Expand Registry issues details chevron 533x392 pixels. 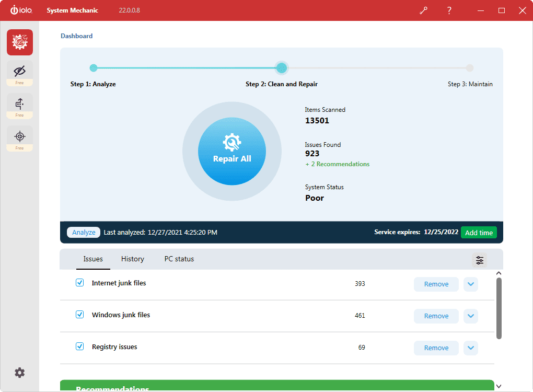pos(471,348)
